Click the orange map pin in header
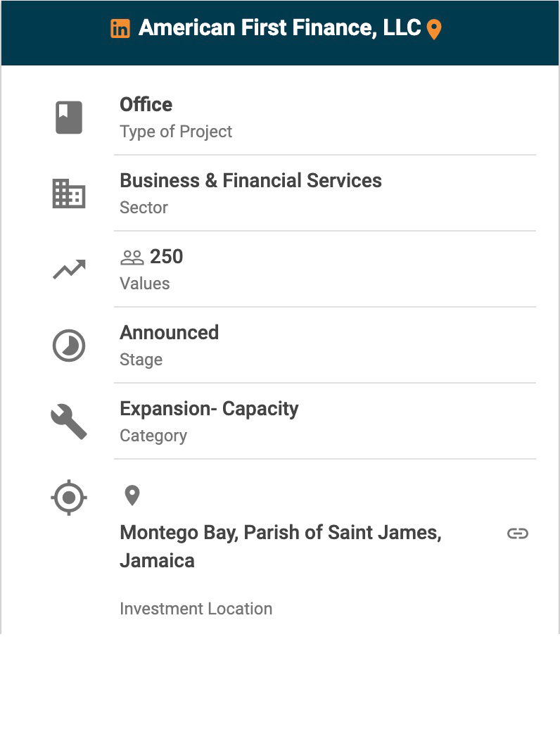Image resolution: width=560 pixels, height=739 pixels. pyautogui.click(x=434, y=30)
